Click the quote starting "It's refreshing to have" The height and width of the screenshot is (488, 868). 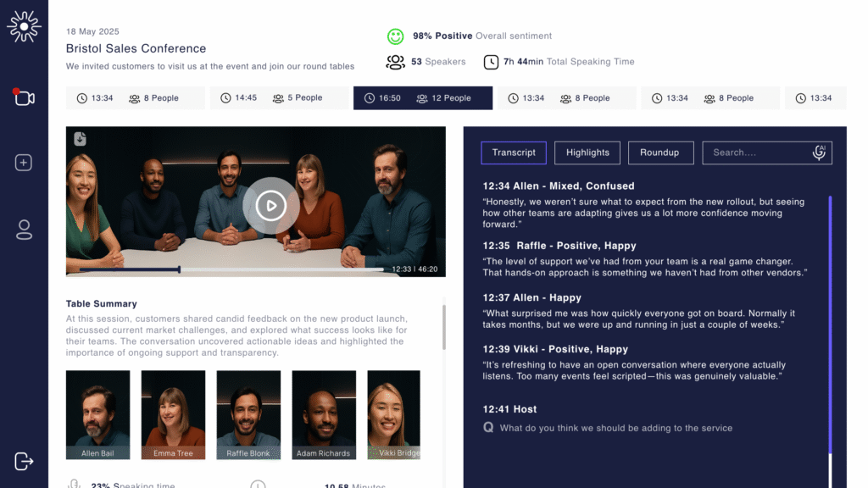tap(634, 371)
